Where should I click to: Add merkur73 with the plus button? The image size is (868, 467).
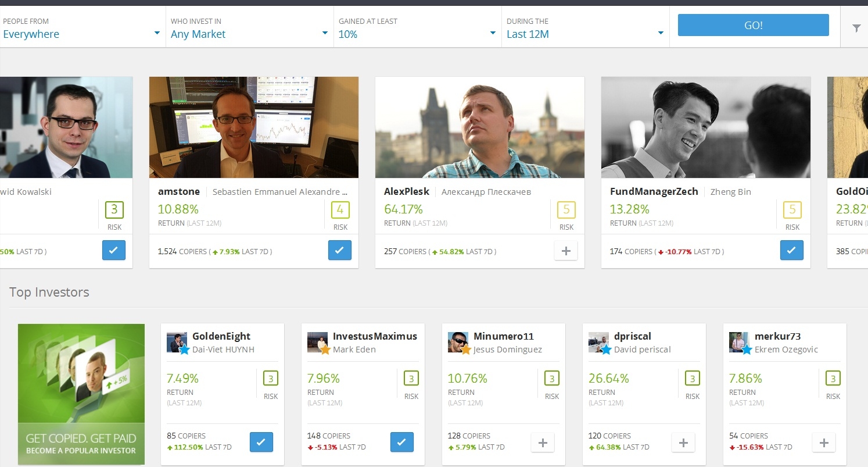pyautogui.click(x=824, y=443)
